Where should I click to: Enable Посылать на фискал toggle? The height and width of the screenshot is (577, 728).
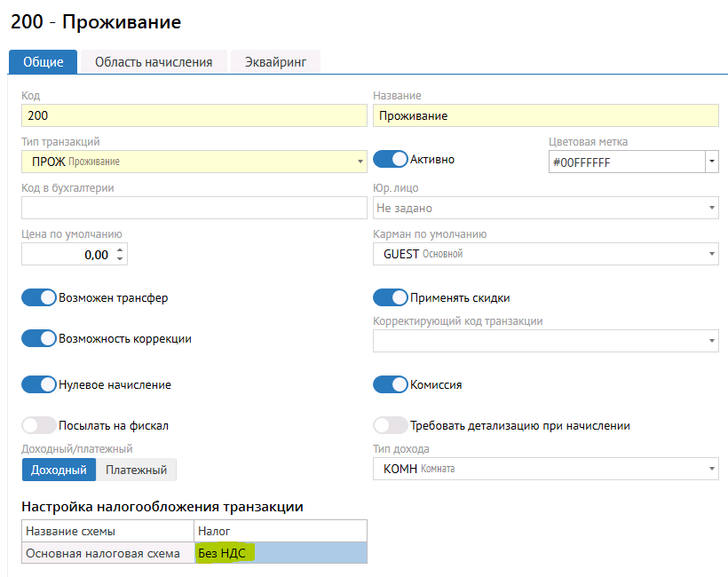pyautogui.click(x=38, y=425)
